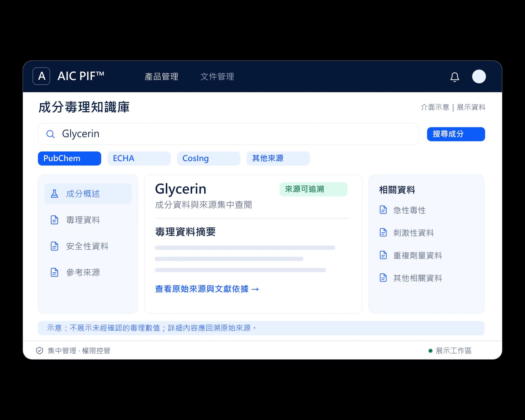Open 查看原始來源與文獻依據 link

(x=207, y=289)
